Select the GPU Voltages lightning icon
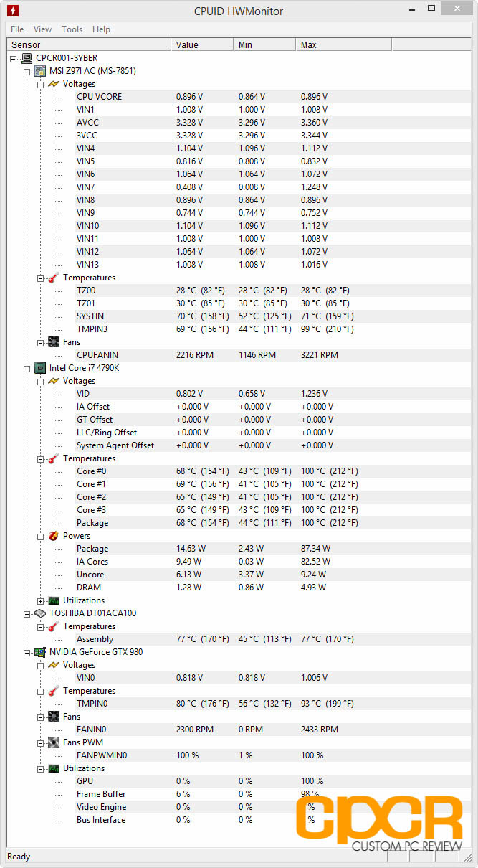Screen dimensions: 478x868 [54, 665]
